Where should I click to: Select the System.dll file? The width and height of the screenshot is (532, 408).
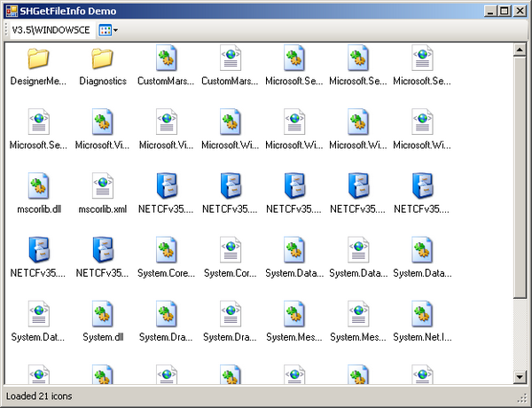click(x=103, y=322)
